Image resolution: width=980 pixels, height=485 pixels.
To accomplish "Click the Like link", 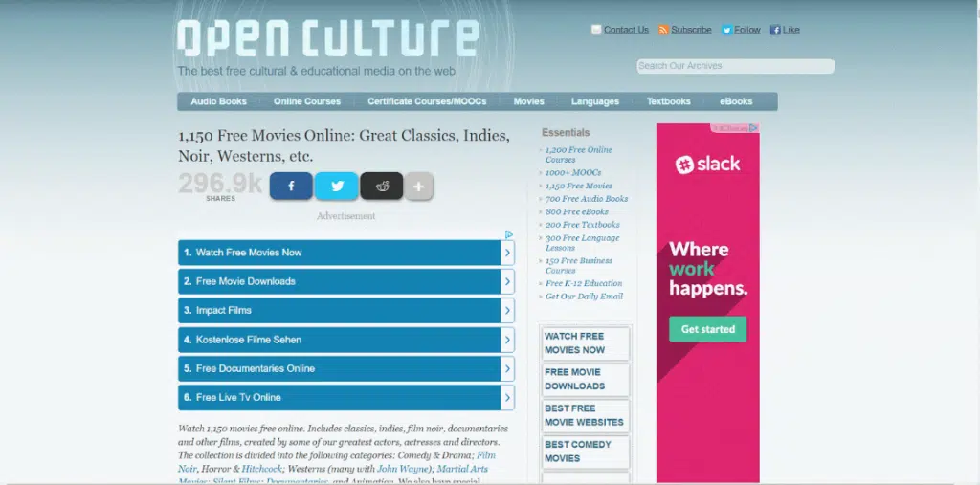I will point(791,30).
